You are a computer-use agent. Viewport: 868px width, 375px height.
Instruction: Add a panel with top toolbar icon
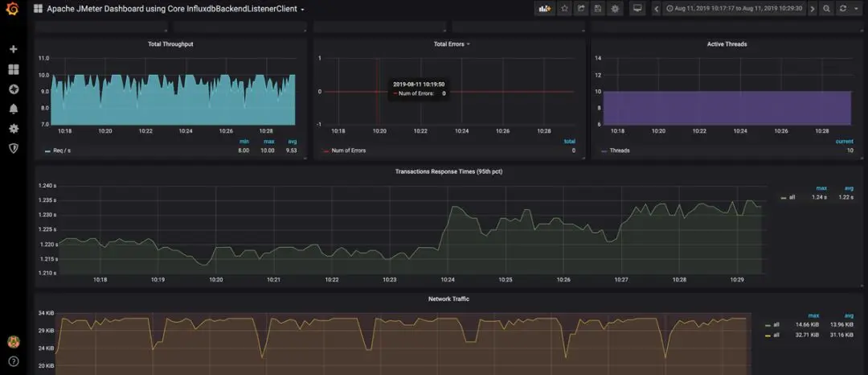tap(545, 9)
